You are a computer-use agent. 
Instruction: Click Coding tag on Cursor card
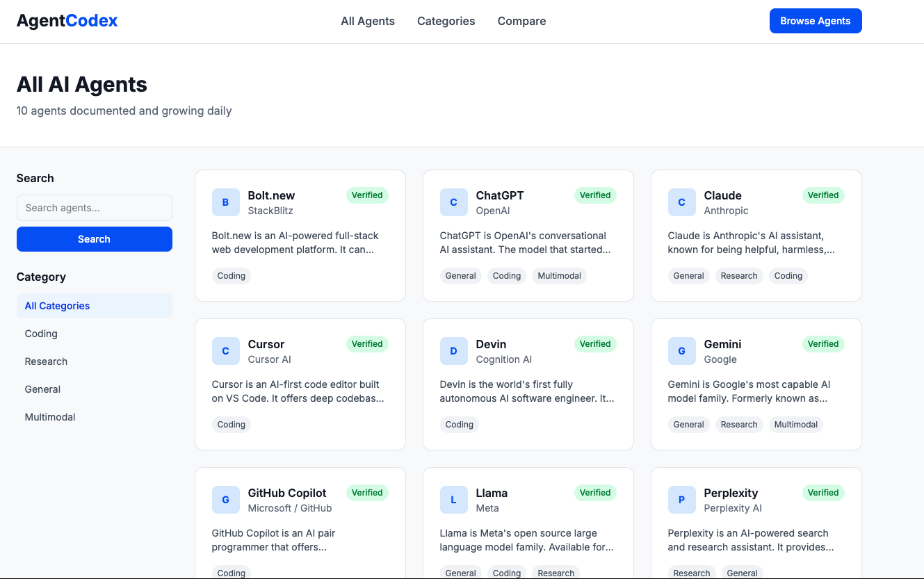click(x=232, y=425)
